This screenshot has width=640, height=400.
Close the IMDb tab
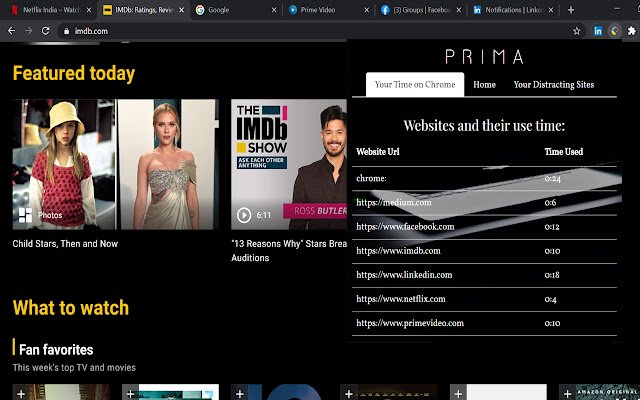tap(182, 10)
